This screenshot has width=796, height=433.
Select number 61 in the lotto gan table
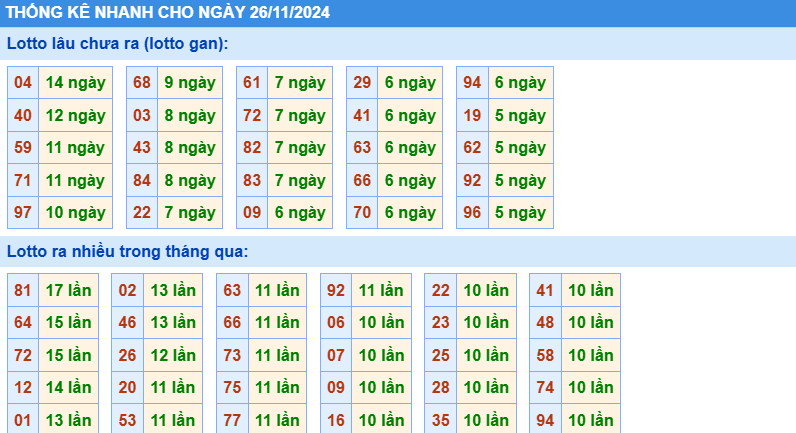coord(252,83)
